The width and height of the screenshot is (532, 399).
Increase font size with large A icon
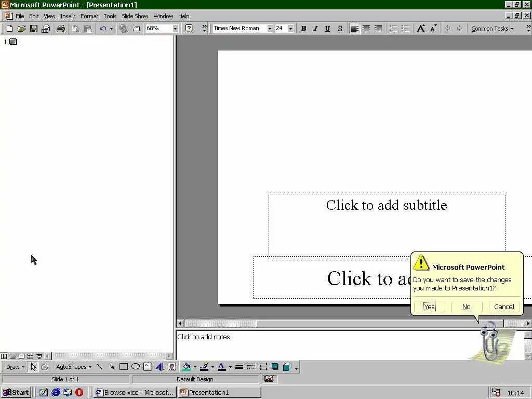(421, 29)
